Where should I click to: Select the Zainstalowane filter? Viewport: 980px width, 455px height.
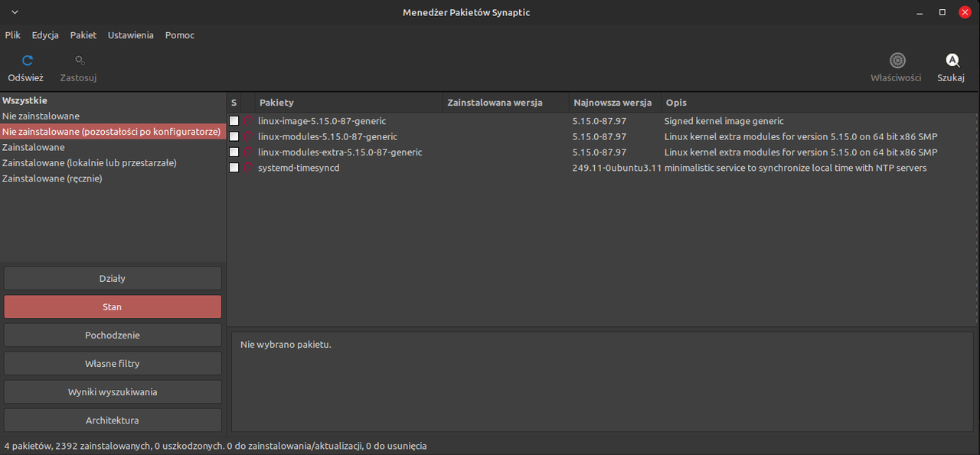[x=113, y=147]
